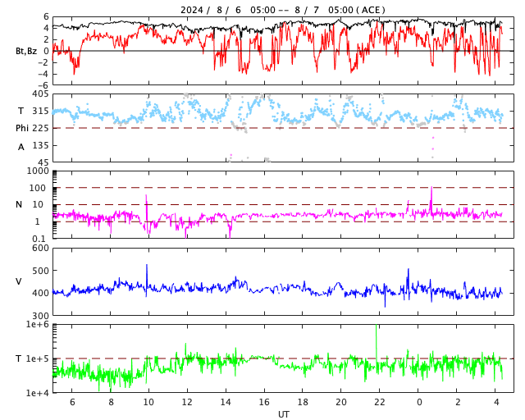The width and height of the screenshot is (525, 420).
Task: Click the '22' hour tick on UT axis
Action: (x=379, y=402)
